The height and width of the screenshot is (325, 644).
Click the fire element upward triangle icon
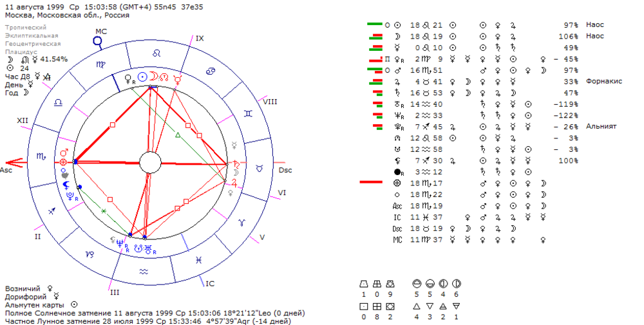[417, 306]
